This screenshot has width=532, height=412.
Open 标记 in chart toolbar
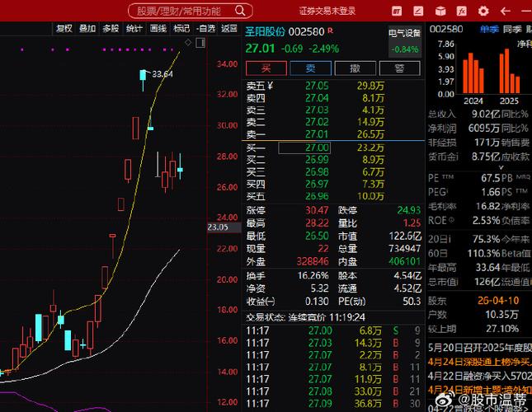181,29
